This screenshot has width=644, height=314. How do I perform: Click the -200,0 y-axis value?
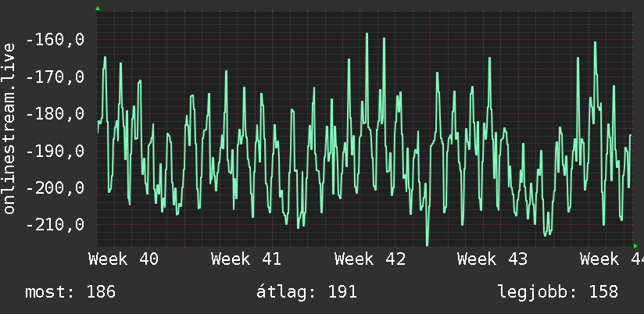tap(55, 188)
